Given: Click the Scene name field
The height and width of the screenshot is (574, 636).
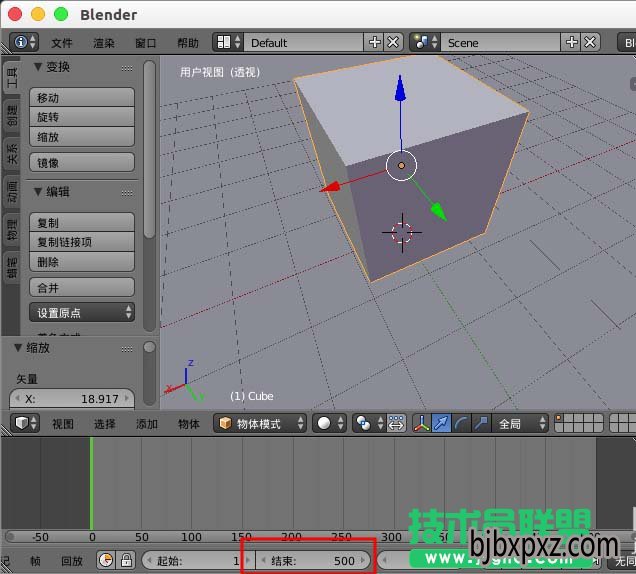Looking at the screenshot, I should tap(500, 42).
